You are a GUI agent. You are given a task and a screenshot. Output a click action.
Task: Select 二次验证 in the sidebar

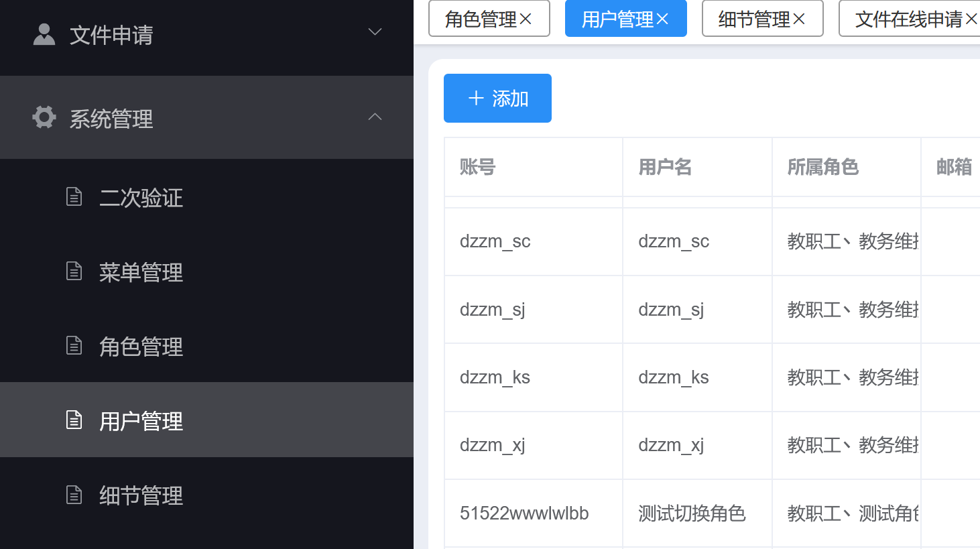pos(141,198)
